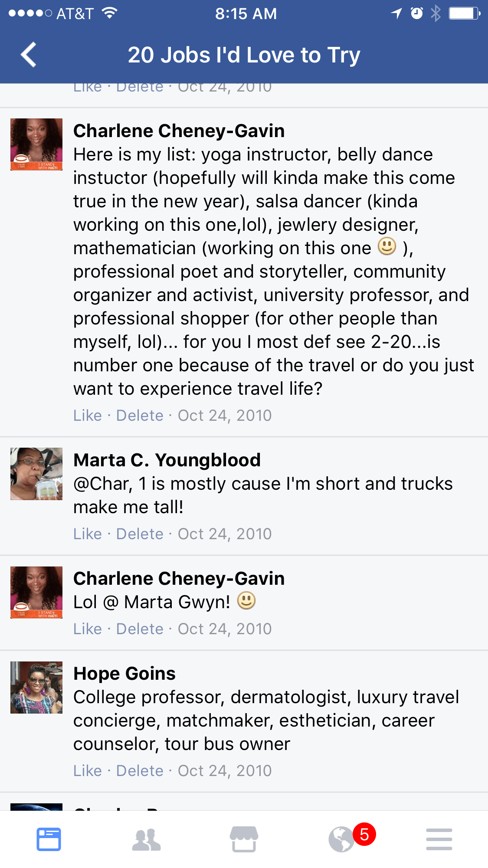Tap the alarm clock status icon
Viewport: 488px width, 868px height.
[417, 13]
